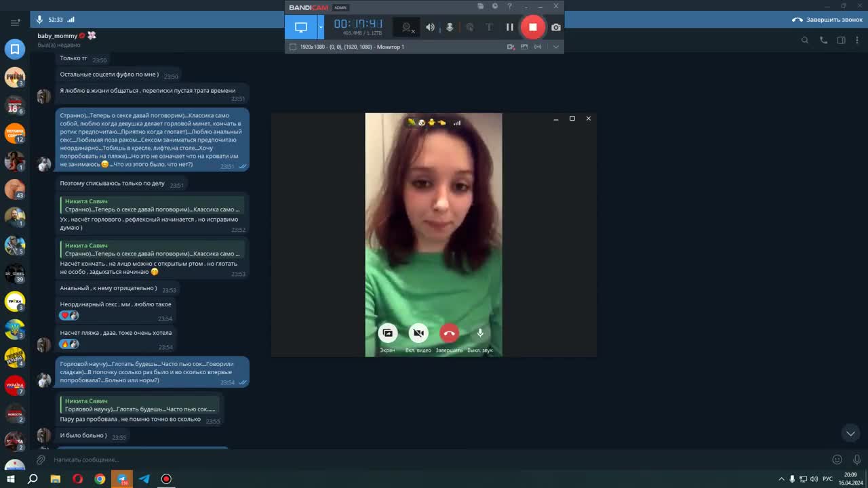868x488 pixels.
Task: Mute microphone with Выкл. звук
Action: click(480, 333)
